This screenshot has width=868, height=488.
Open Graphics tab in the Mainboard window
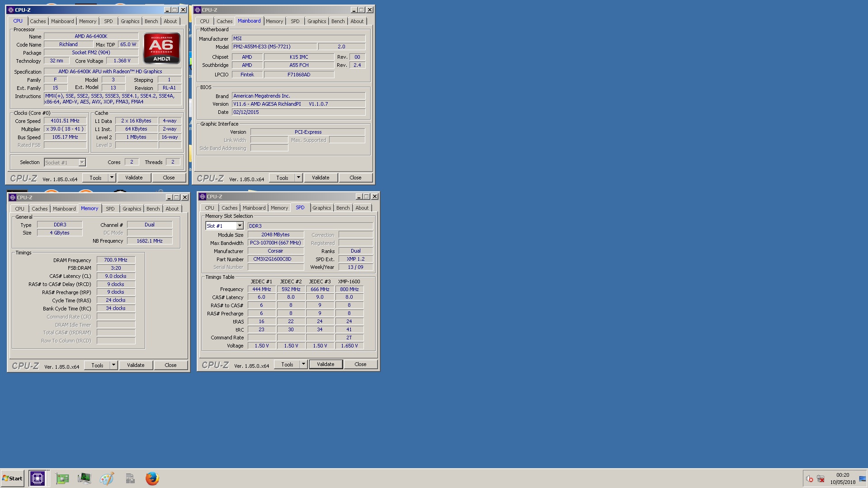click(x=317, y=21)
